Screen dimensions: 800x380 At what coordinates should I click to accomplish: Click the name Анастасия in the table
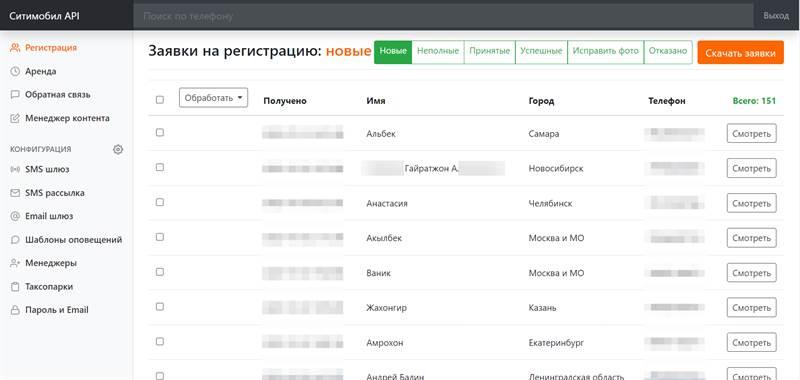[387, 204]
